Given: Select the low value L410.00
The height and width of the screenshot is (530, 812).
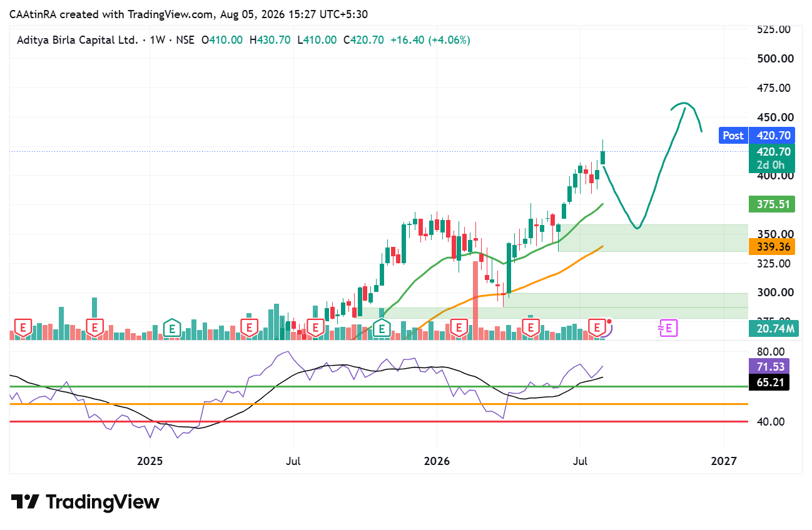Looking at the screenshot, I should point(317,40).
